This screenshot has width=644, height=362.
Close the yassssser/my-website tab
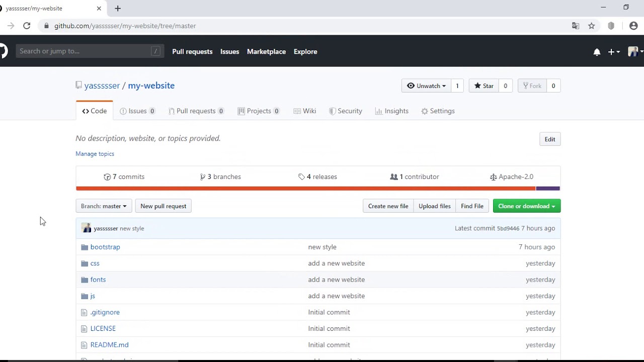tap(99, 8)
